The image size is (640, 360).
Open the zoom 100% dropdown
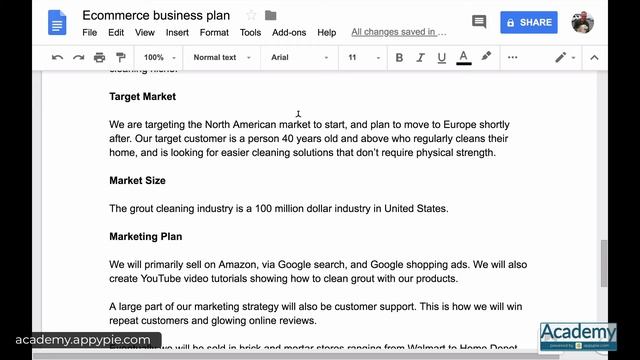coord(160,58)
